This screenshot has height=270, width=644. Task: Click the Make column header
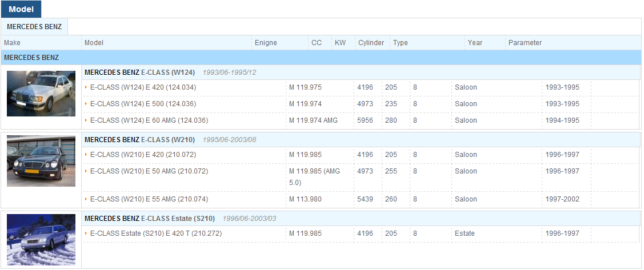(x=12, y=43)
